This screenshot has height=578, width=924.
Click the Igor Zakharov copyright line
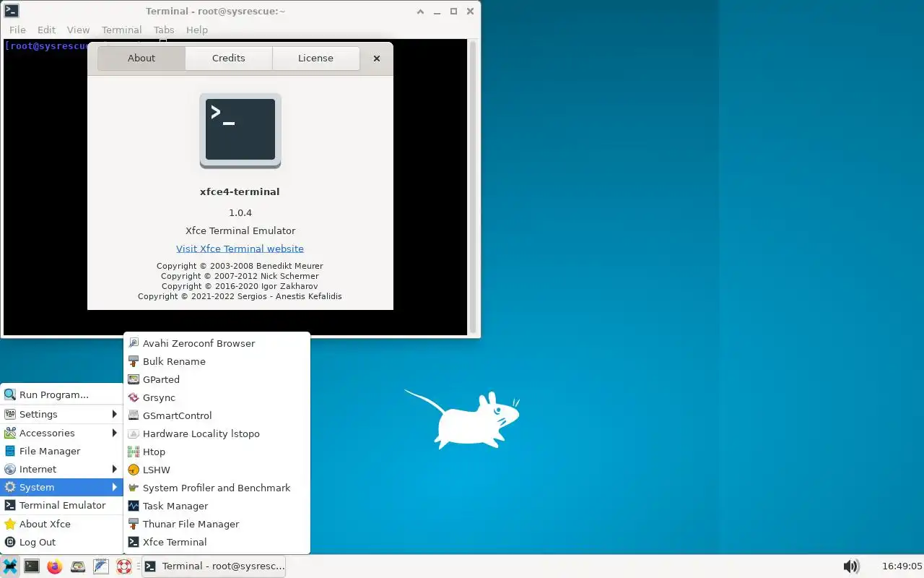(x=240, y=286)
